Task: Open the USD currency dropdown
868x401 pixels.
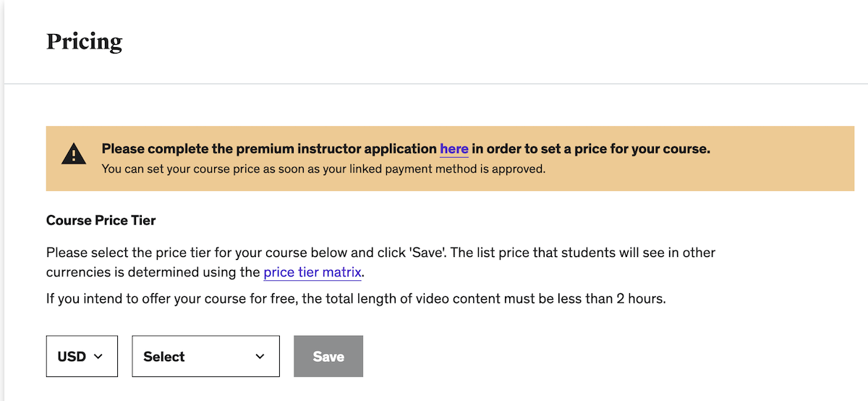Action: click(x=82, y=356)
